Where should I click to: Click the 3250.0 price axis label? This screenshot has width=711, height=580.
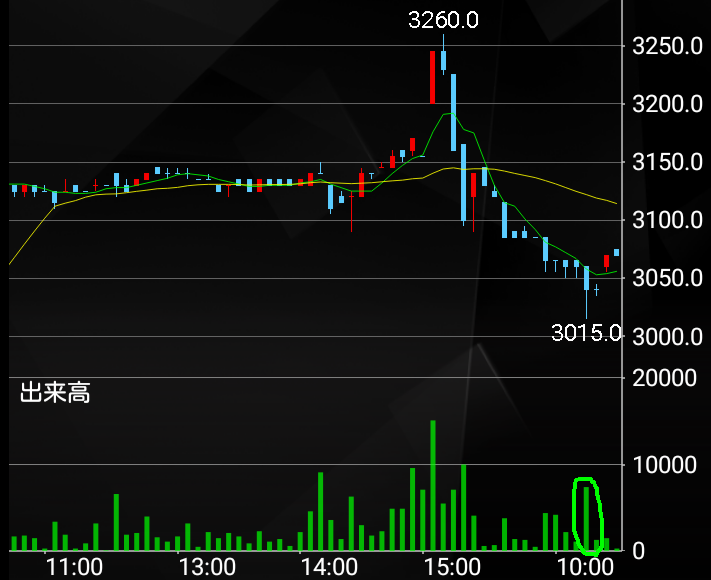667,46
